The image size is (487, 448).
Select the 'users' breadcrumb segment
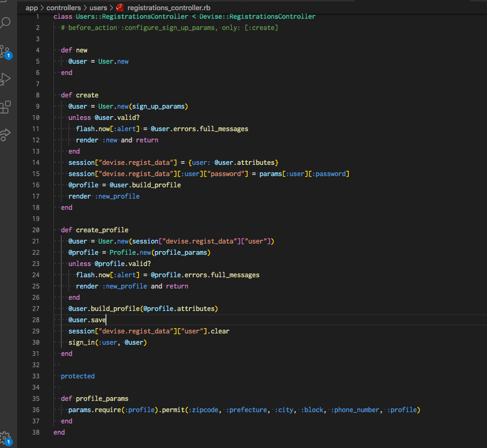pyautogui.click(x=98, y=8)
